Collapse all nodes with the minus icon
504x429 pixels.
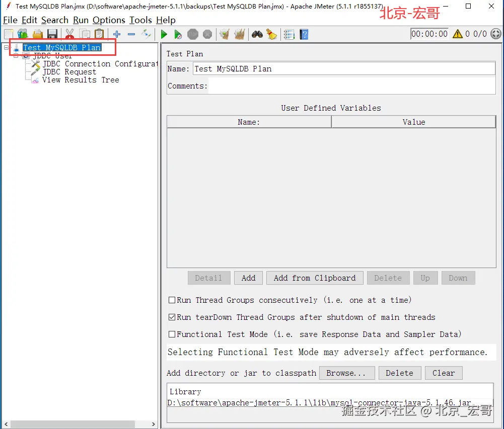point(131,34)
